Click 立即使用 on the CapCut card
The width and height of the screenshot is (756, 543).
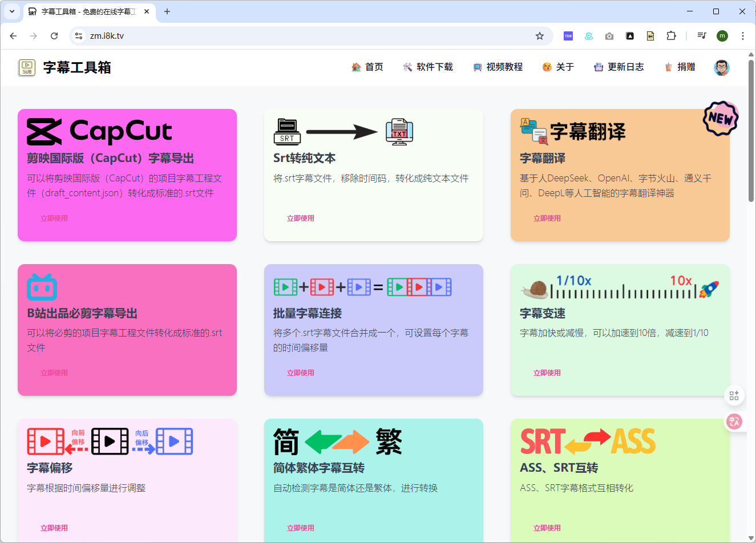(x=54, y=218)
